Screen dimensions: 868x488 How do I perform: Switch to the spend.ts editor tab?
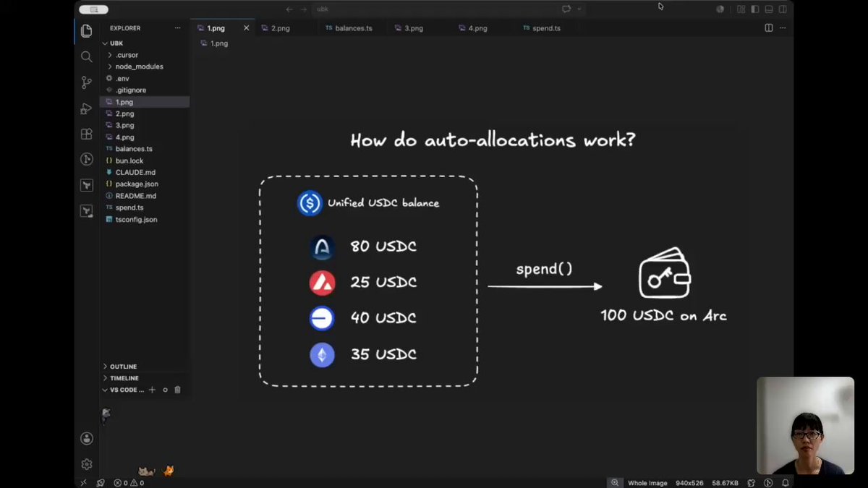(x=546, y=28)
